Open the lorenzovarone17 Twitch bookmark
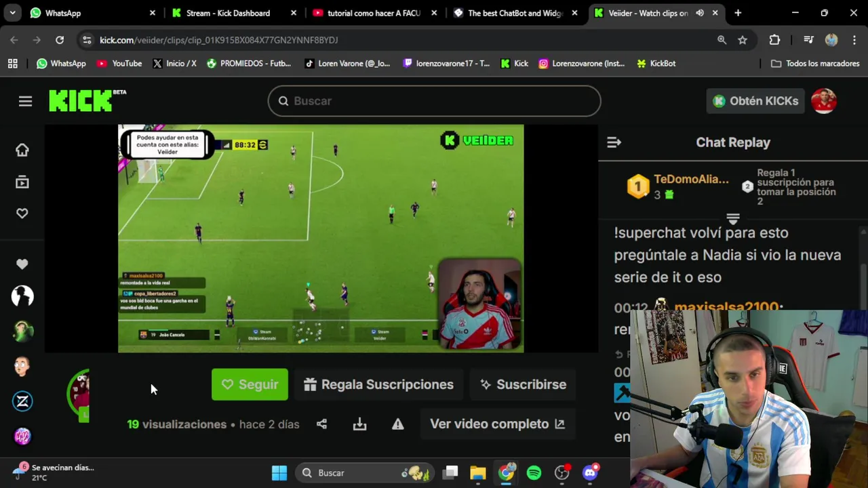The width and height of the screenshot is (868, 488). (x=446, y=63)
